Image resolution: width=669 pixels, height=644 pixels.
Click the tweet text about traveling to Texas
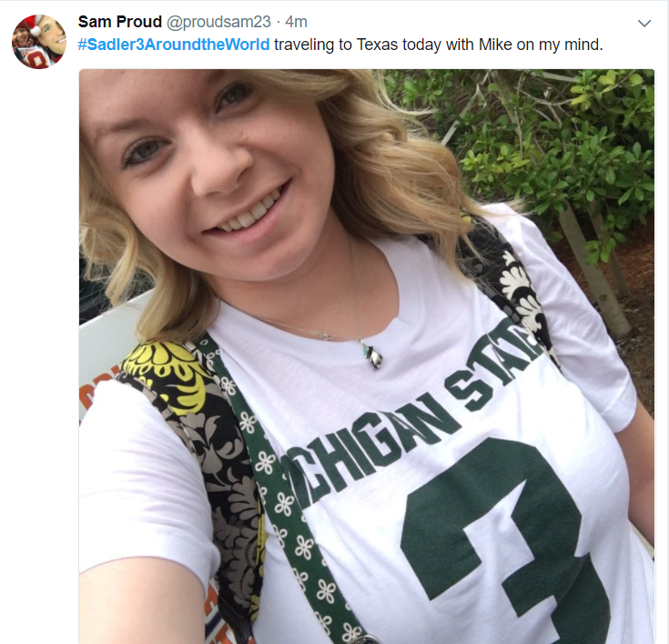pyautogui.click(x=437, y=45)
